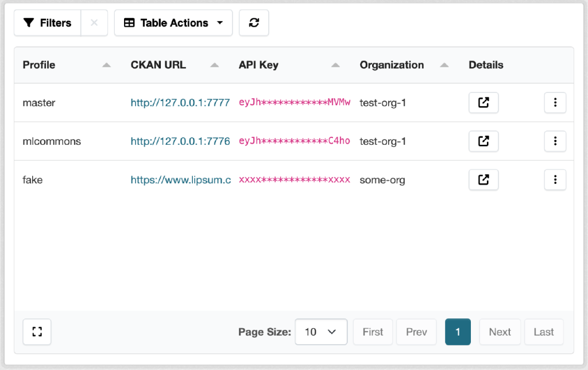This screenshot has height=370, width=588.
Task: Click the Next page button
Action: pyautogui.click(x=500, y=332)
